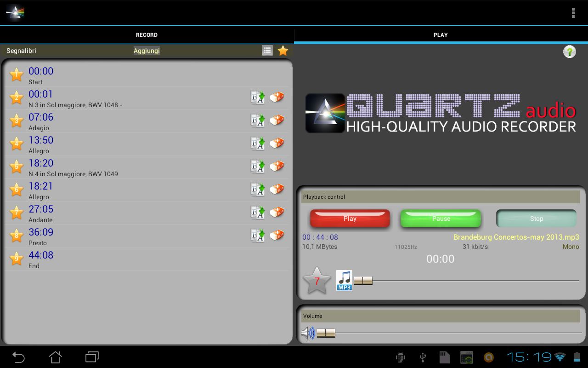Select the 13:50 bookmark time

(41, 140)
